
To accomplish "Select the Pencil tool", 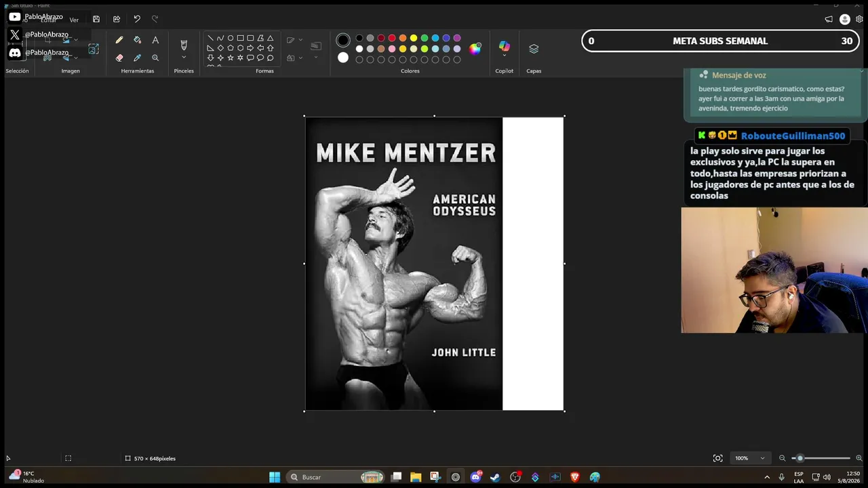I will 119,40.
